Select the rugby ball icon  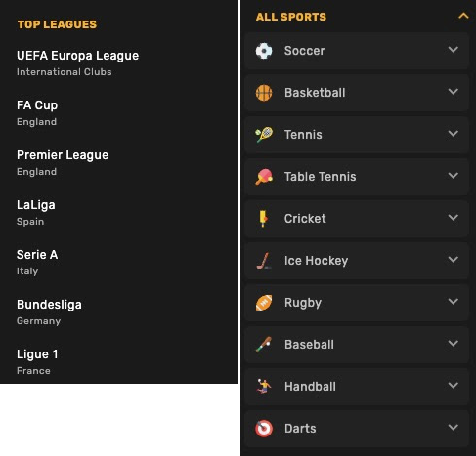pos(264,303)
